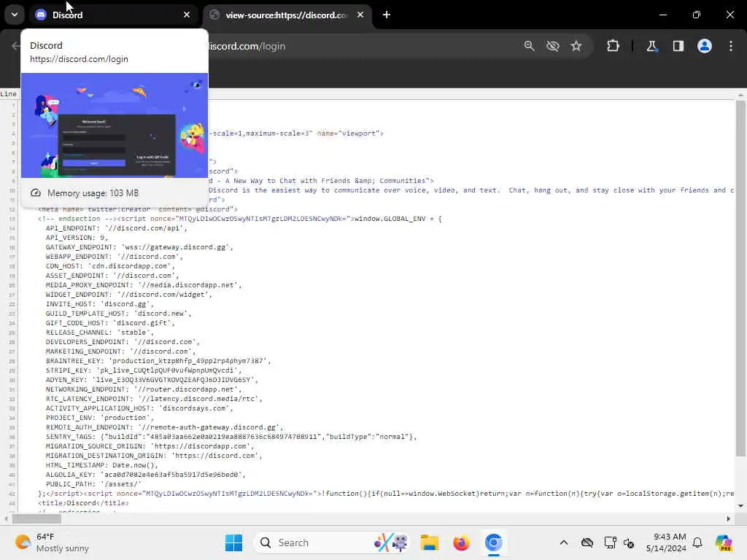Open the weather widget showing 64°F

pyautogui.click(x=52, y=542)
